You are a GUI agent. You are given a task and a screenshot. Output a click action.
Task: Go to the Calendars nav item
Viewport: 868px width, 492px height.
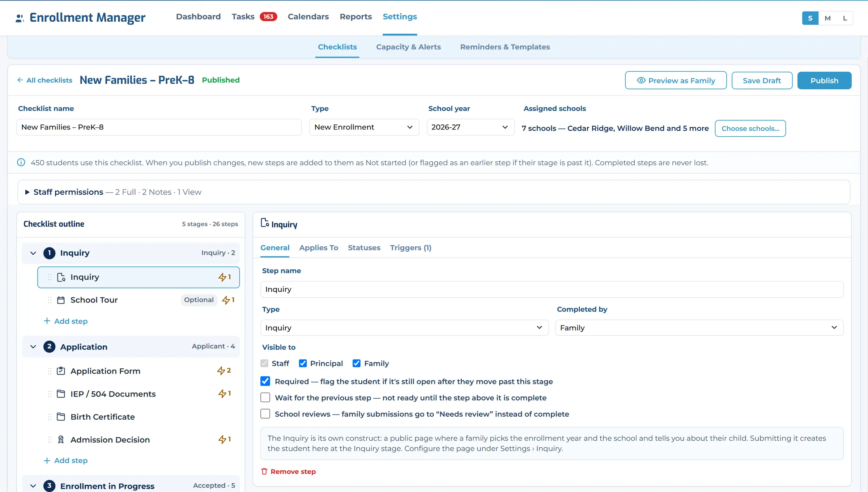click(308, 17)
